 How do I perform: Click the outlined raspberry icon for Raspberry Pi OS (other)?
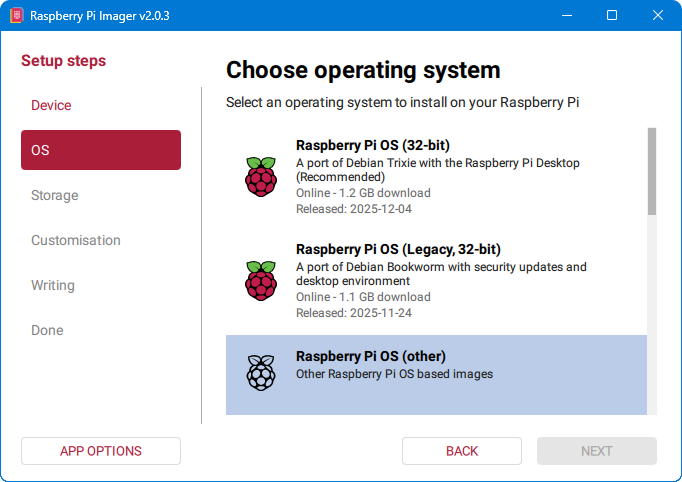tap(260, 372)
